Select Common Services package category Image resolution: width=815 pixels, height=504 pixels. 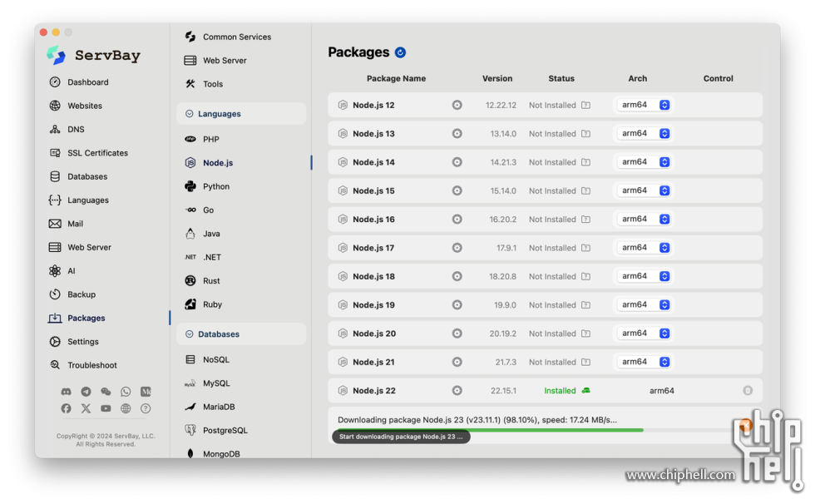click(228, 37)
